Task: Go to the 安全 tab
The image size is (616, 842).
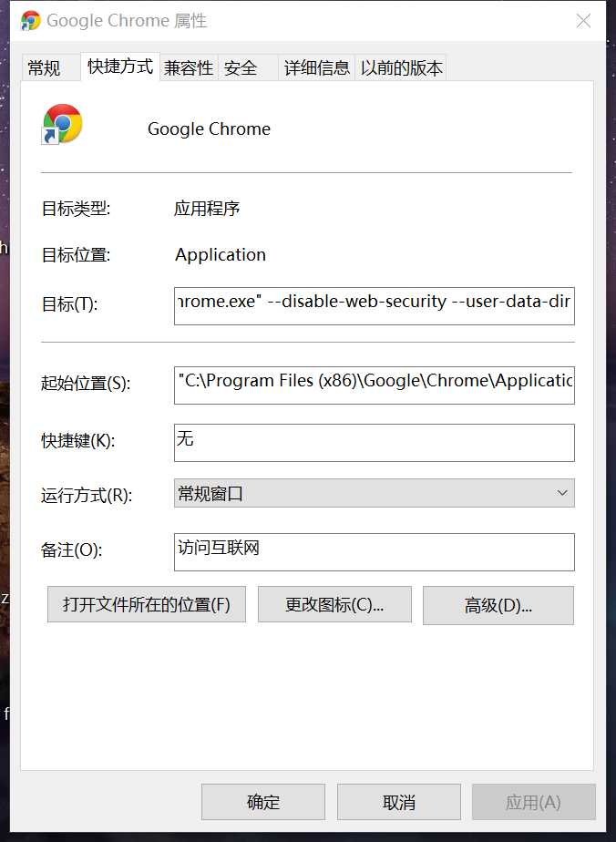Action: click(241, 68)
